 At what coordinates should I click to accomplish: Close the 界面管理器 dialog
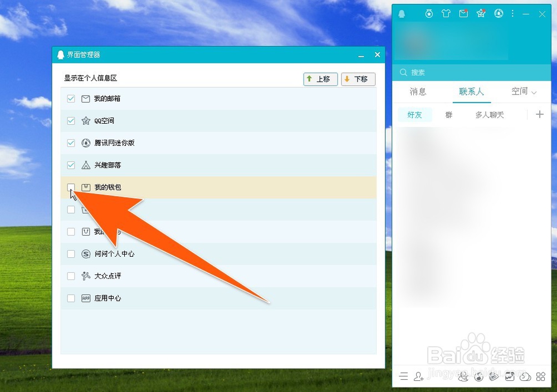click(x=377, y=55)
